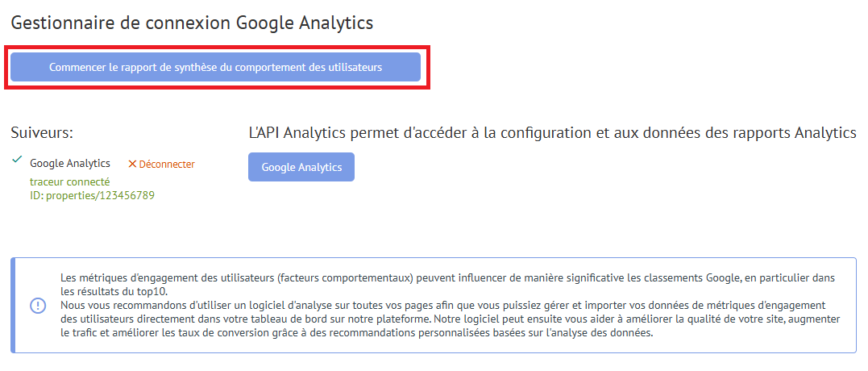Disconnect the Google Analytics tracker
Viewport: 868px width, 371px height.
click(x=161, y=164)
